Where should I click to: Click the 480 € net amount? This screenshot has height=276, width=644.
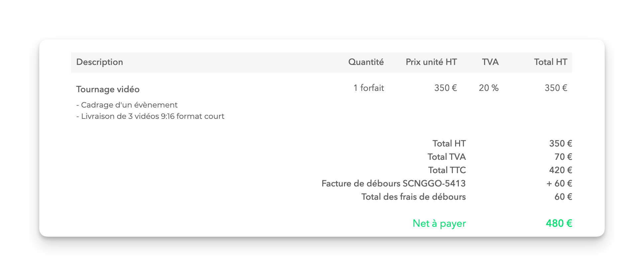pyautogui.click(x=559, y=223)
